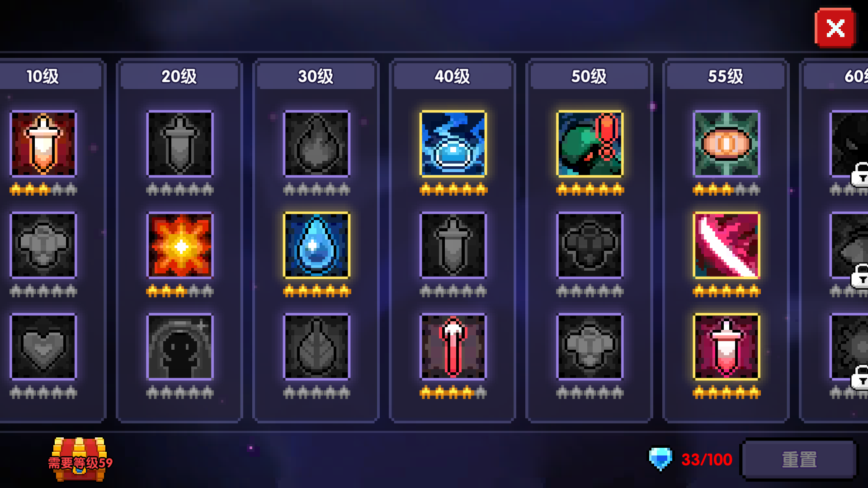Image resolution: width=868 pixels, height=488 pixels.
Task: Close the skill tree with red X
Action: pos(835,28)
